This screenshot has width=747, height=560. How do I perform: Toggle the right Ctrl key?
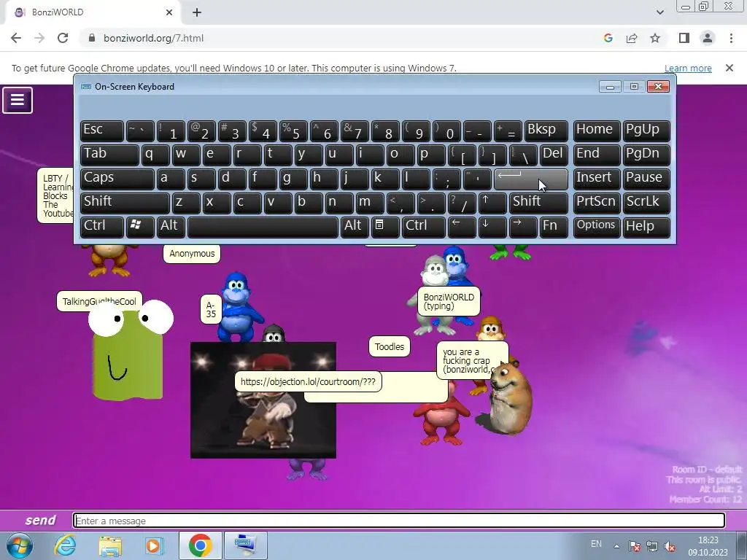tap(424, 227)
